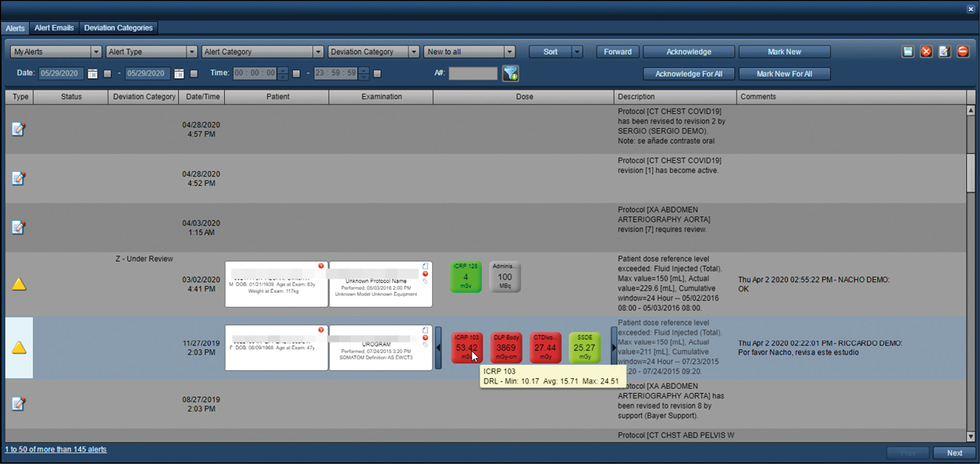The height and width of the screenshot is (464, 980).
Task: Enable the checkbox after the end date
Action: 194,74
